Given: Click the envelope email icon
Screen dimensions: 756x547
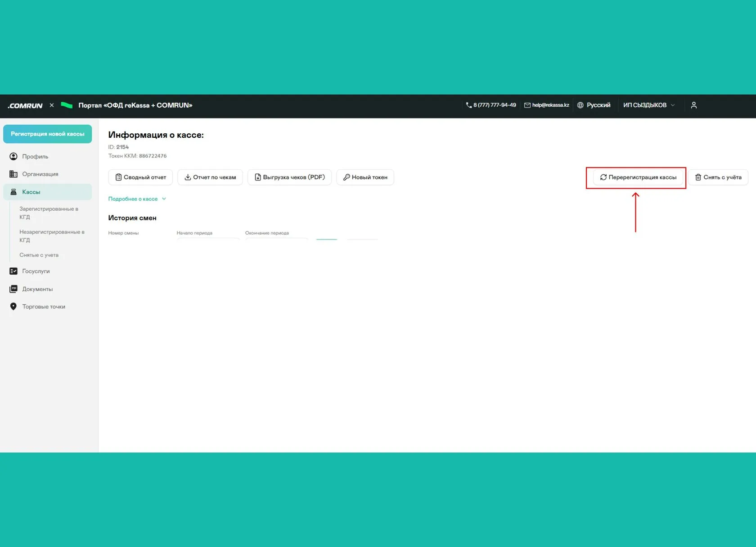Looking at the screenshot, I should tap(527, 105).
